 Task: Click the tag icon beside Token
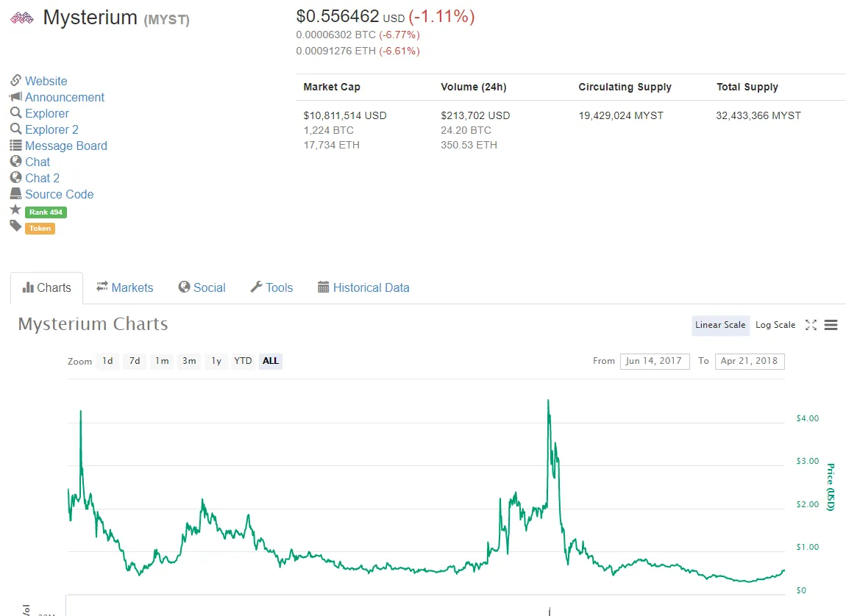(x=15, y=226)
